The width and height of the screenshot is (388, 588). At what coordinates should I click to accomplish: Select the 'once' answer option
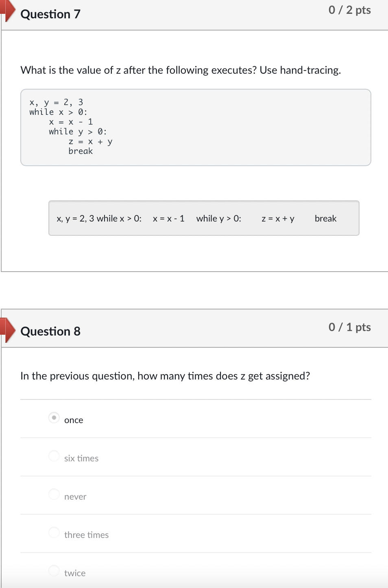tap(54, 417)
